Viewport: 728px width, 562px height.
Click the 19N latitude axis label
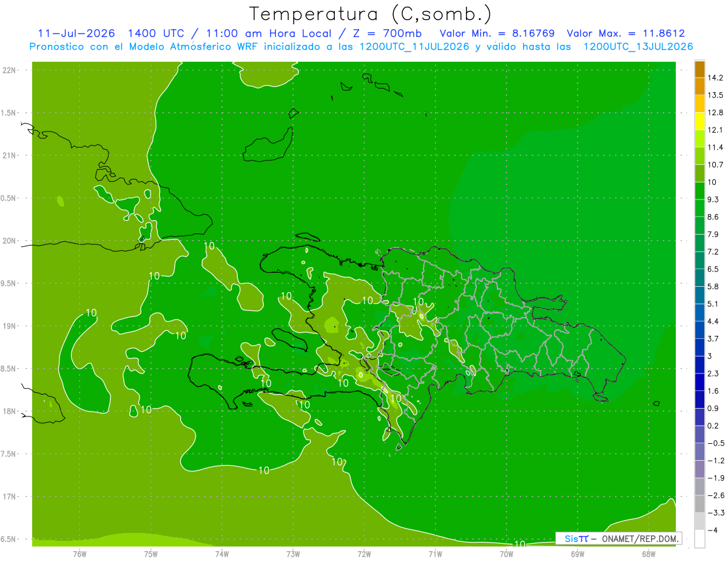pyautogui.click(x=10, y=326)
